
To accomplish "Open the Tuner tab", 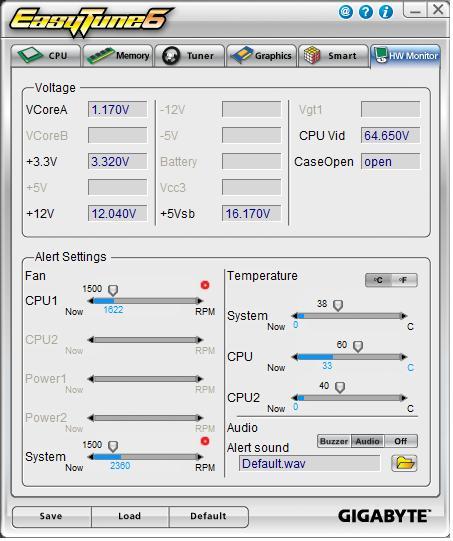I will point(189,56).
